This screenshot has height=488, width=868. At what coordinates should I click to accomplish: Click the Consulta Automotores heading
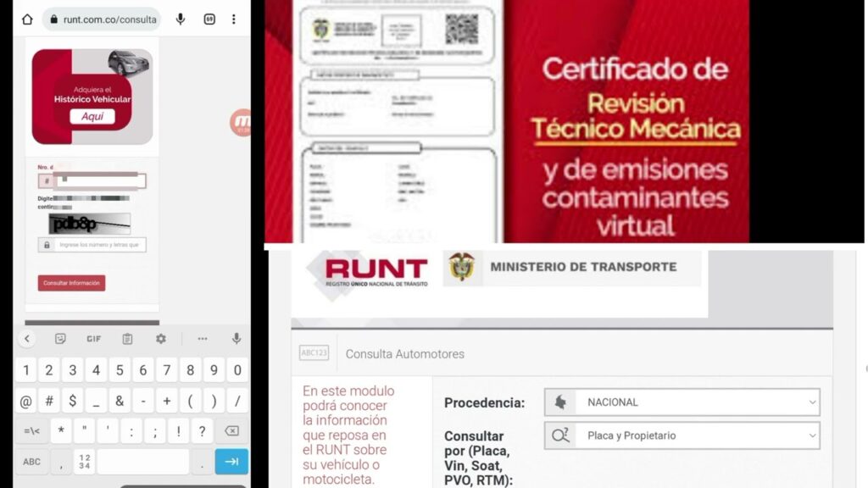[x=404, y=354]
